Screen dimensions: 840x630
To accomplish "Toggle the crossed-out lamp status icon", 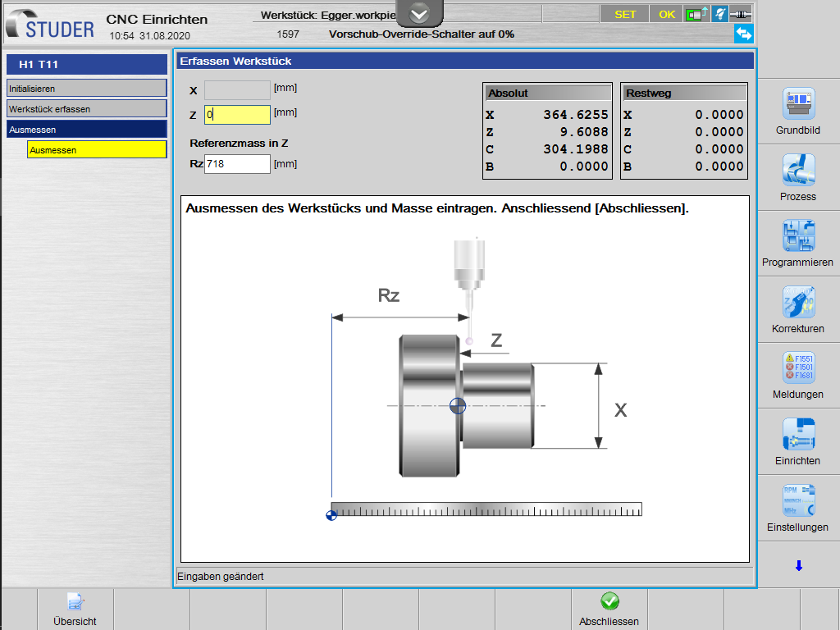I will 720,14.
